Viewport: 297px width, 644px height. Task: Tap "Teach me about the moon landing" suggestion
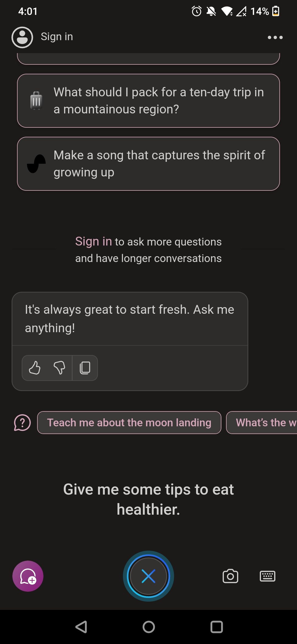pos(129,422)
